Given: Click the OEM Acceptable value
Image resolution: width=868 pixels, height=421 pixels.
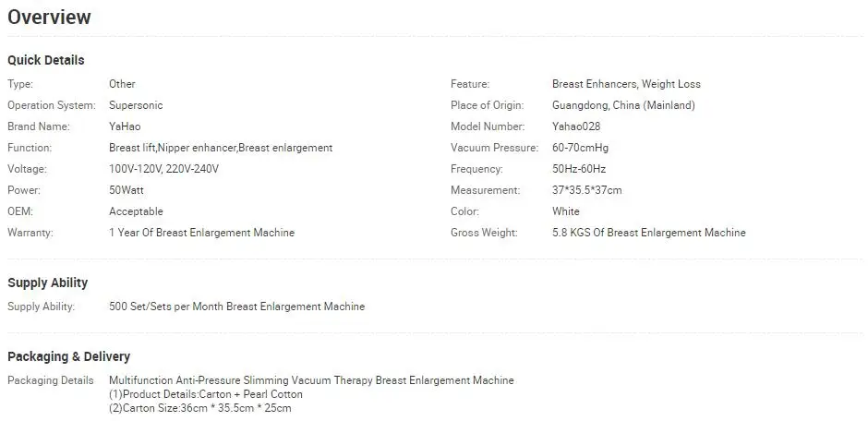Looking at the screenshot, I should click(x=136, y=211).
